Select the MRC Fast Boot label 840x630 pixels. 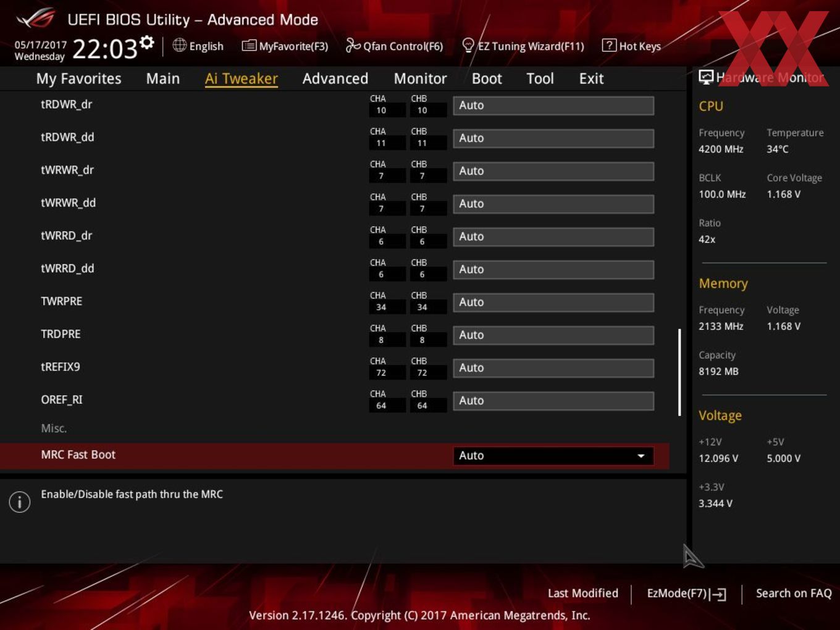click(78, 455)
